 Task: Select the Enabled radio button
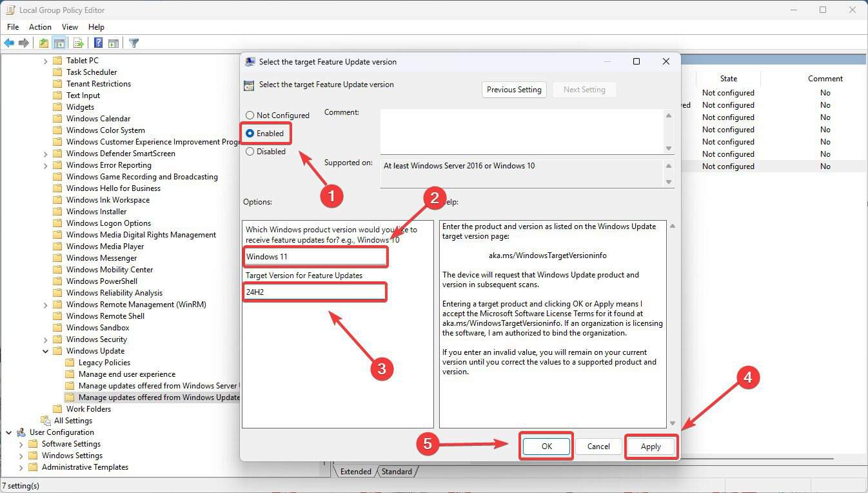(250, 134)
